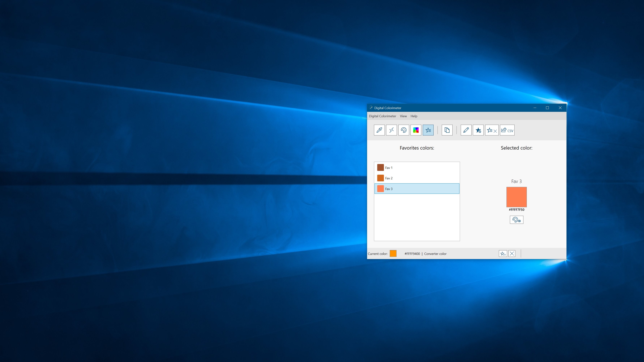Toggle the favorites list view button
This screenshot has height=362, width=644.
tap(428, 130)
